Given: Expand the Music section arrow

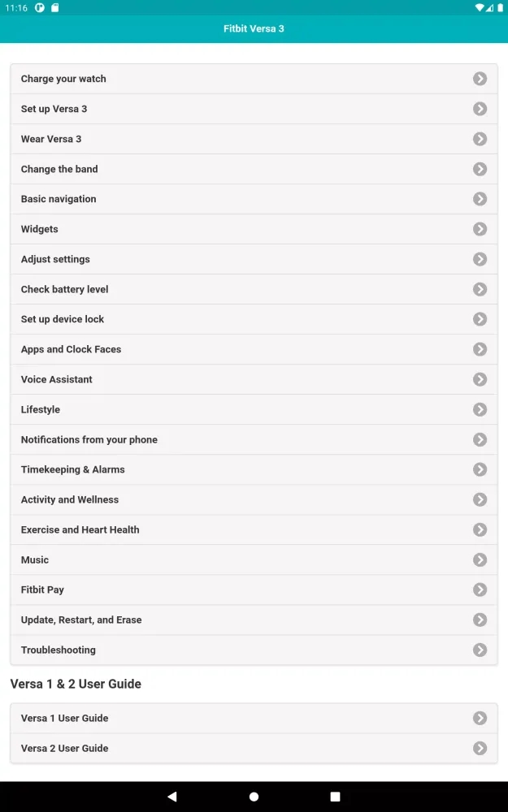Looking at the screenshot, I should coord(480,559).
